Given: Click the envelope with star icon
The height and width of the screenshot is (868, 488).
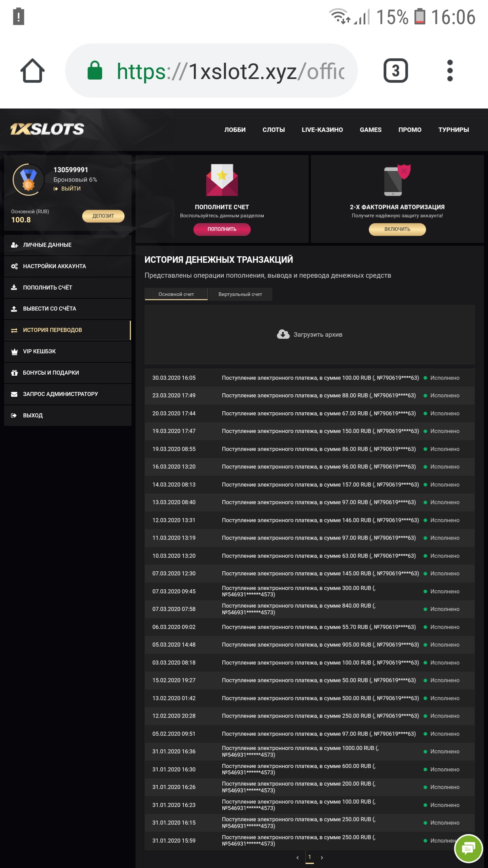Looking at the screenshot, I should click(222, 180).
